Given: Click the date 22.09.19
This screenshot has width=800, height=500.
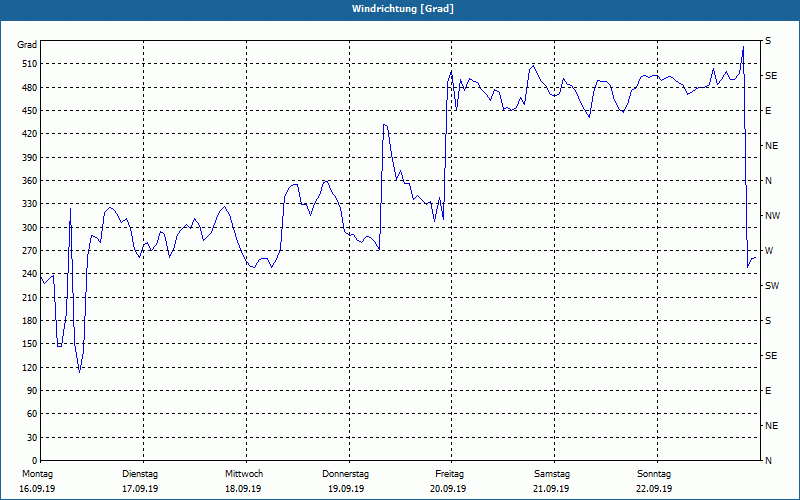Looking at the screenshot, I should coord(654,489).
